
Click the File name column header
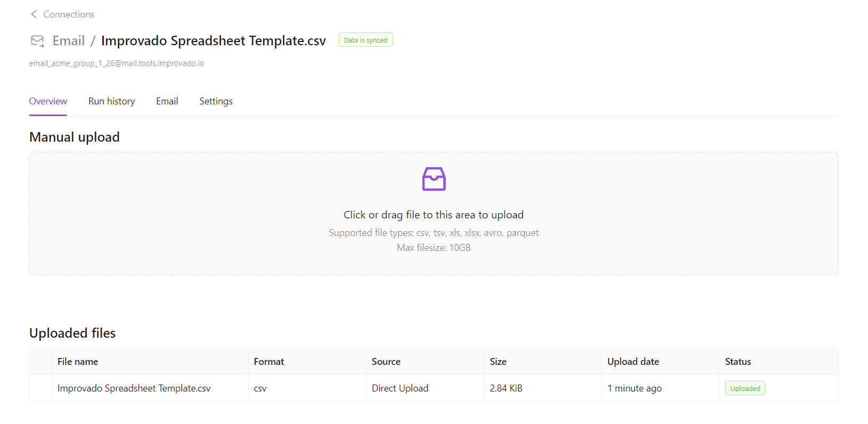pyautogui.click(x=78, y=362)
